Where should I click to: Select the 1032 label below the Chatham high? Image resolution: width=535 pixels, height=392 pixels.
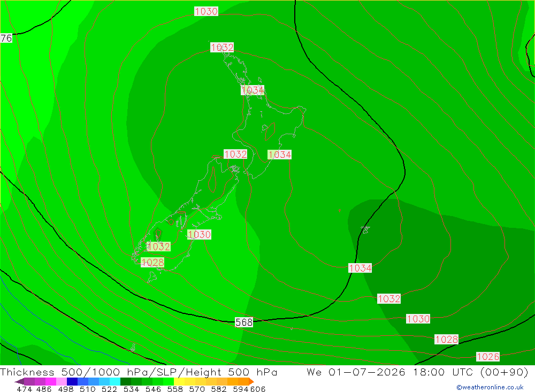pyautogui.click(x=389, y=299)
